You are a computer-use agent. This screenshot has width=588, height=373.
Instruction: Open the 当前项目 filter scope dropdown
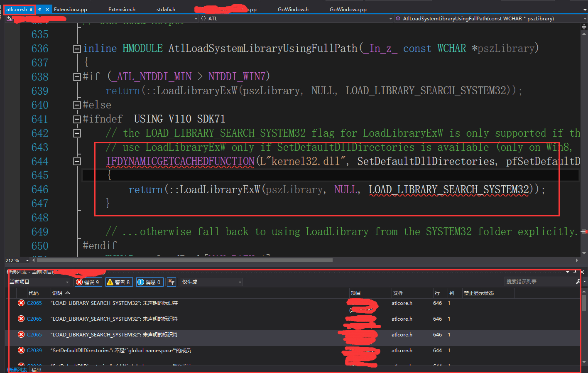click(39, 282)
